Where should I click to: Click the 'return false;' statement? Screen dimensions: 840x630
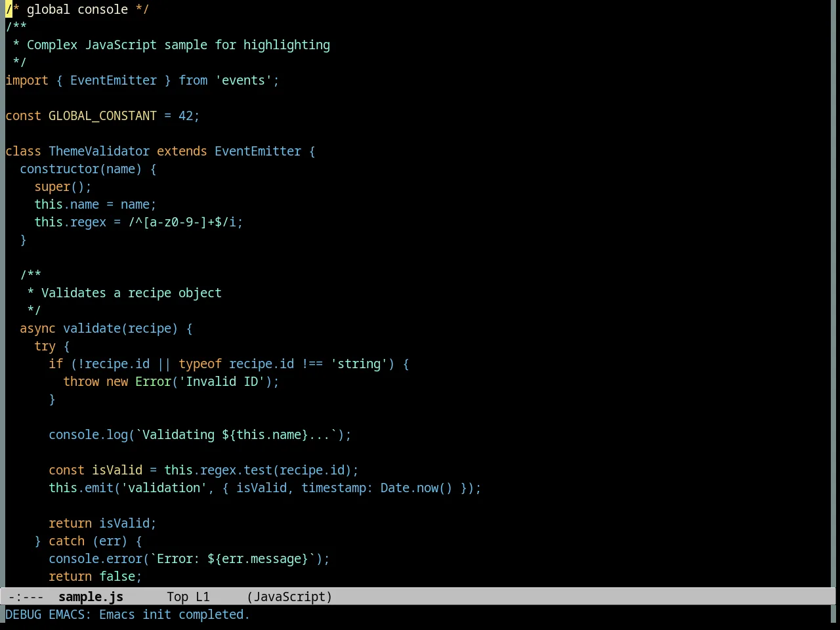click(x=95, y=576)
